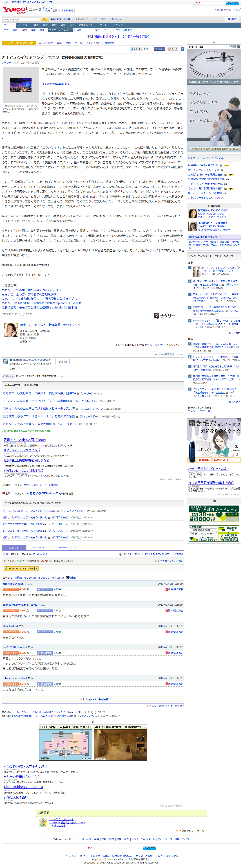Screen dimensions: 243x868
Task: Click the article photo thumbnail of Momoclo
Action: tap(21, 85)
